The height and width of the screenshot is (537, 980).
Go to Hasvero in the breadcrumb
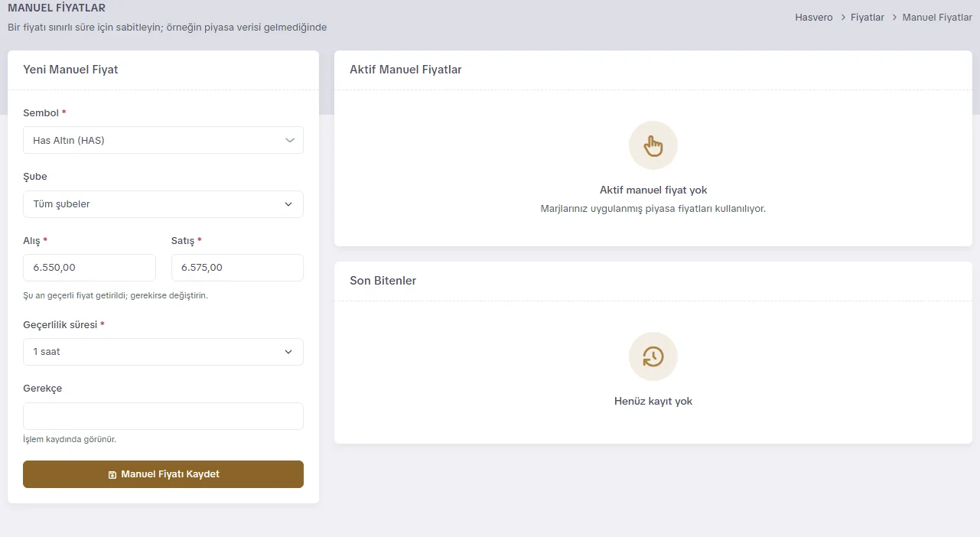point(814,17)
